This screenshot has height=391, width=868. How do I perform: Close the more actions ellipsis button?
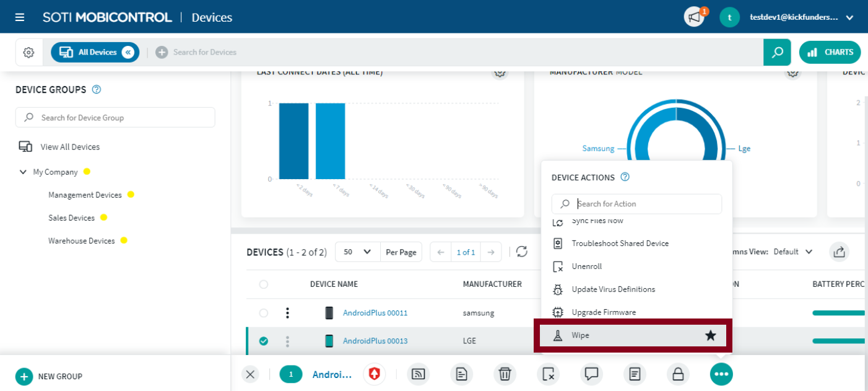pos(721,374)
